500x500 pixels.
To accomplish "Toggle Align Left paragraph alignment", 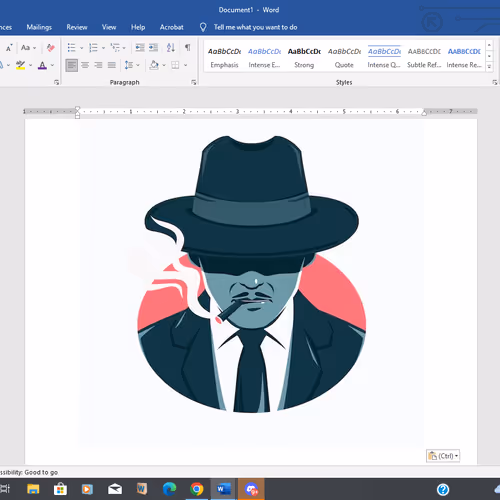I will [x=72, y=65].
